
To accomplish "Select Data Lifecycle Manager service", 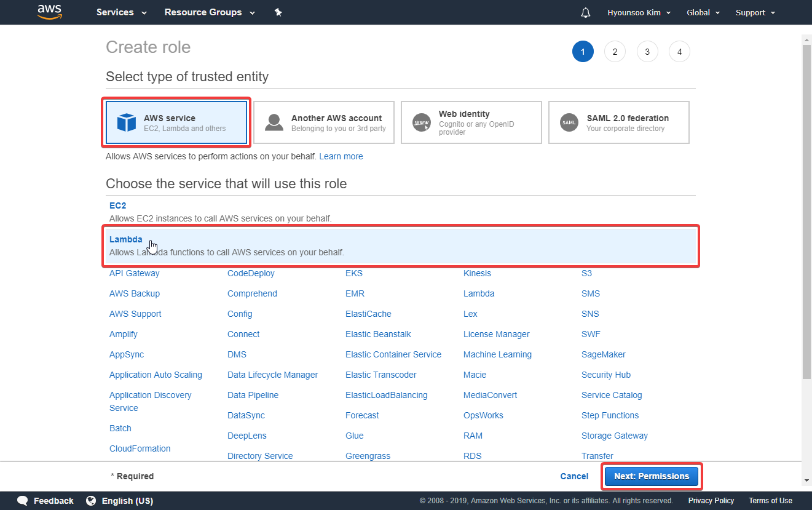I will [x=273, y=375].
